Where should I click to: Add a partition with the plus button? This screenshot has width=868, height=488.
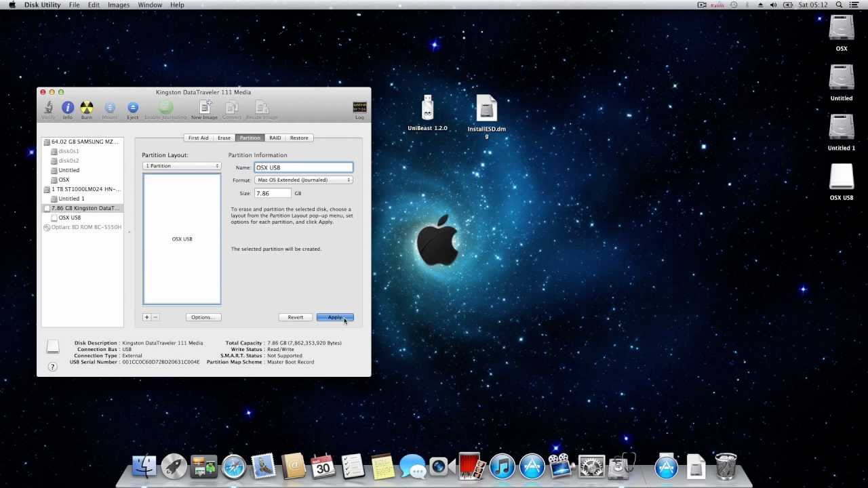[x=146, y=317]
